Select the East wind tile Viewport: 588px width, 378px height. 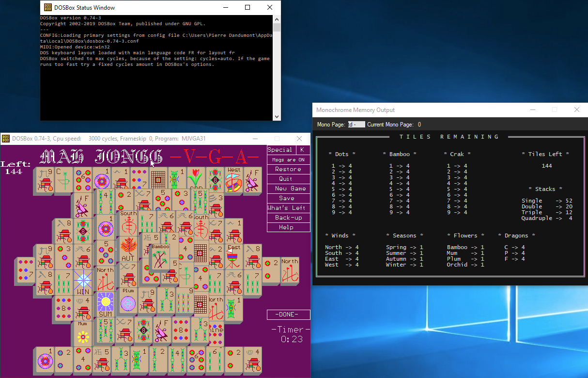pos(234,257)
